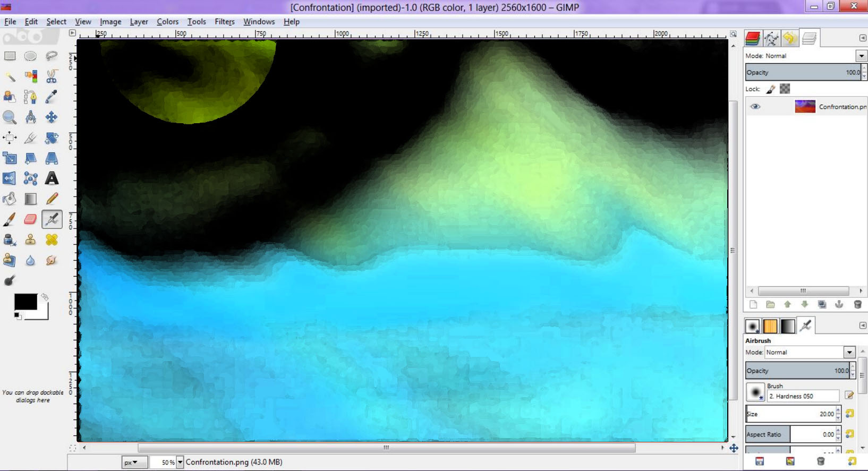
Task: Select the Ink tool
Action: point(10,240)
